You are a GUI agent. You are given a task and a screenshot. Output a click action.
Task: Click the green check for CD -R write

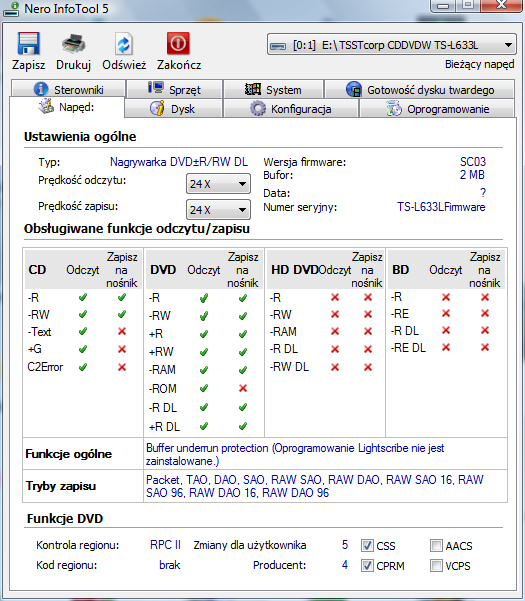coord(122,297)
